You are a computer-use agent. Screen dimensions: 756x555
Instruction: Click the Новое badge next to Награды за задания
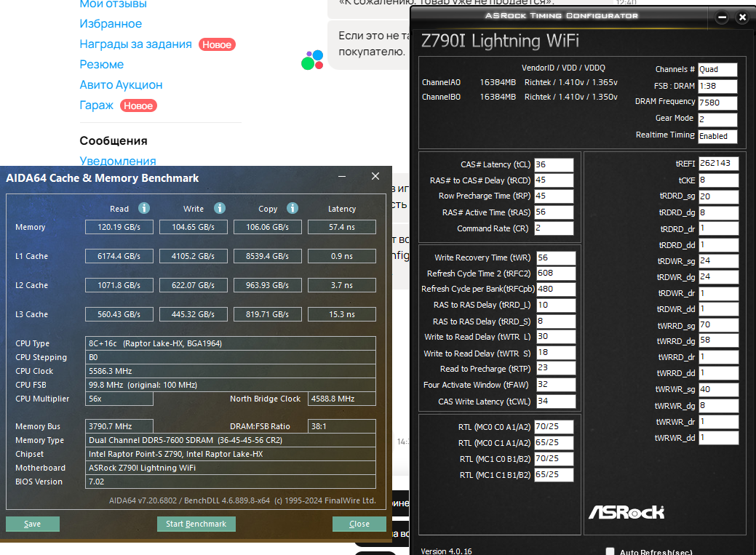[x=217, y=44]
